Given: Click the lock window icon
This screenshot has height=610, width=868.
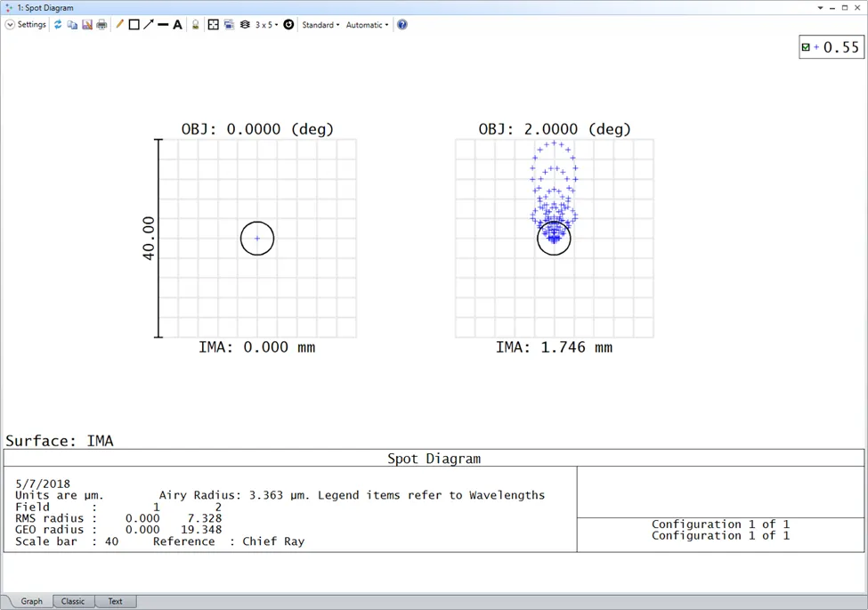Looking at the screenshot, I should click(x=196, y=25).
